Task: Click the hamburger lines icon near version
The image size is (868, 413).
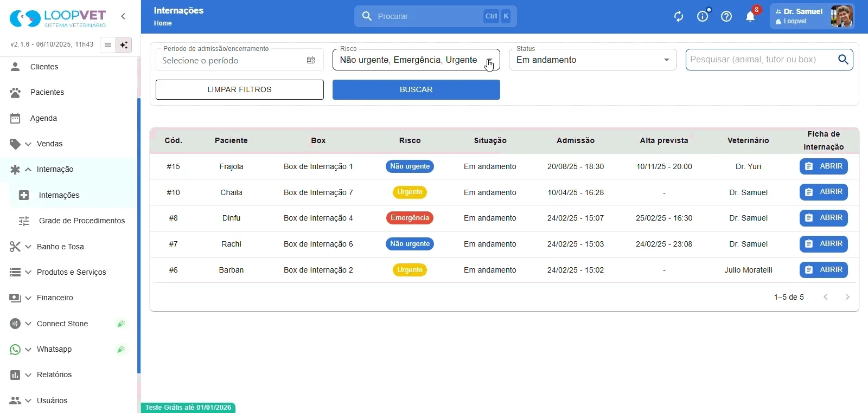Action: click(108, 45)
